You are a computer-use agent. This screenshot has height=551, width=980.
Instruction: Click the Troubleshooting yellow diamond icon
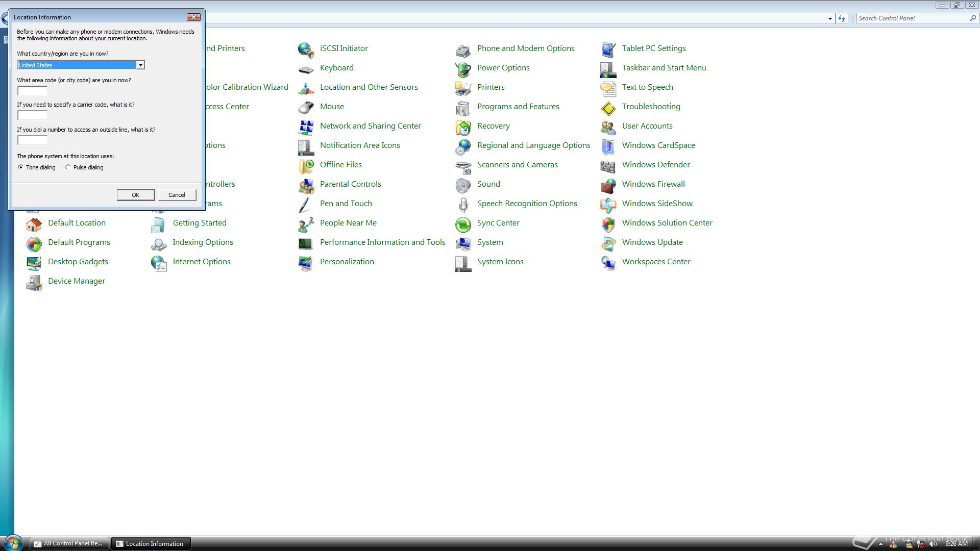pyautogui.click(x=608, y=108)
